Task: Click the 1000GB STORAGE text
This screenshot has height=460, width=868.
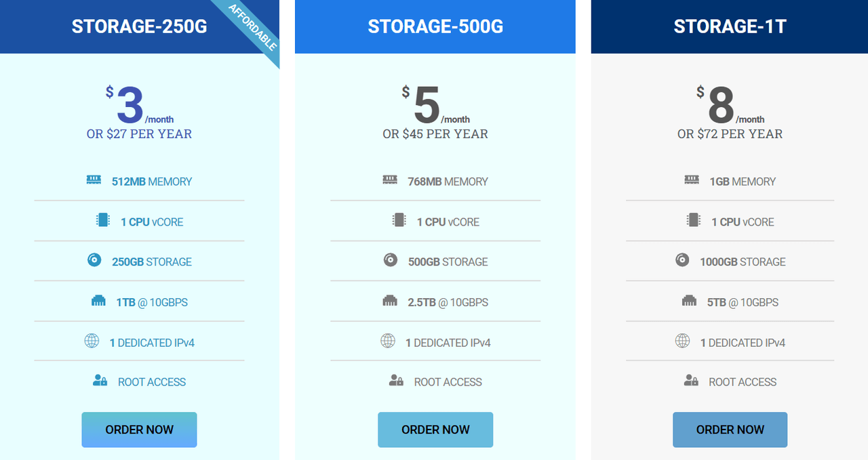Action: 743,262
